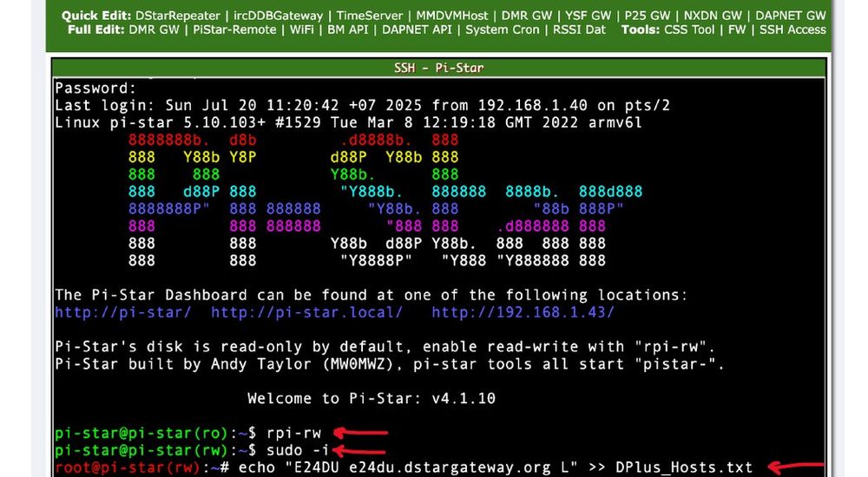Viewport: 868px width, 477px height.
Task: Click http://192.168.1.43/ URL in terminal
Action: tap(523, 312)
